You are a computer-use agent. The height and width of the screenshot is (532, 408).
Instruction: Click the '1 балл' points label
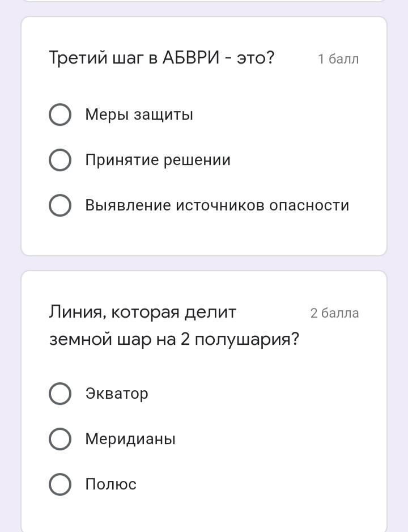click(338, 59)
